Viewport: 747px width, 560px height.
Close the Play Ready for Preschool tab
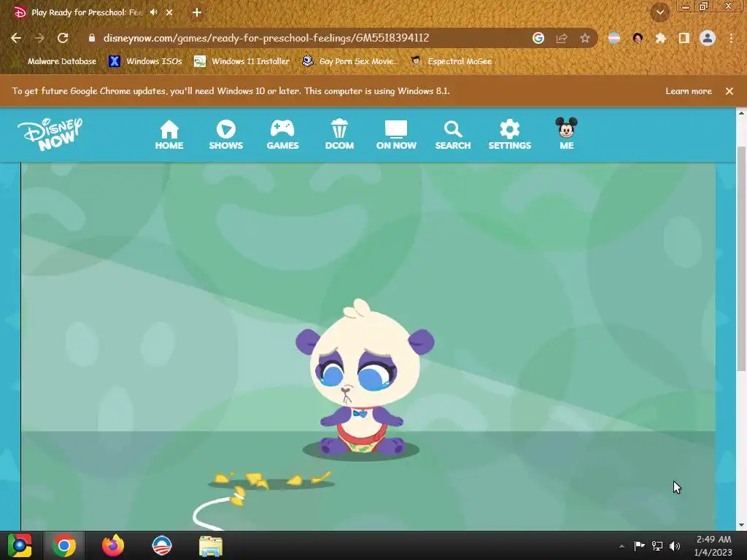pyautogui.click(x=169, y=12)
